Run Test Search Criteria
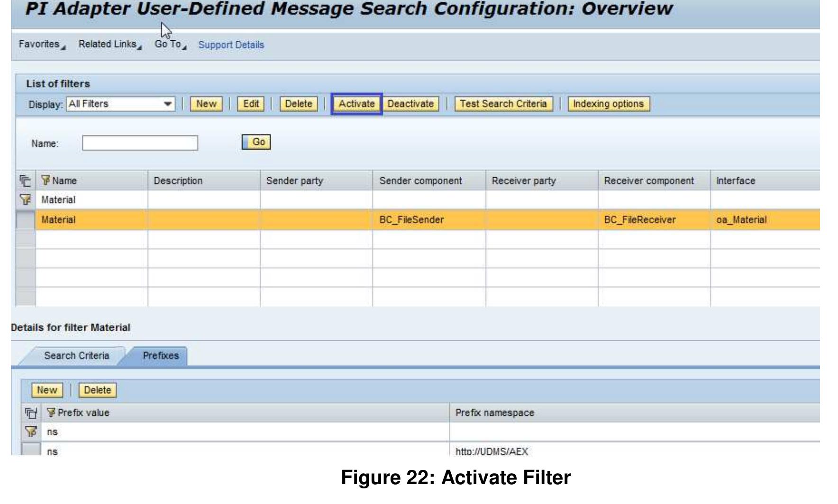Image resolution: width=838 pixels, height=504 pixels. (503, 105)
